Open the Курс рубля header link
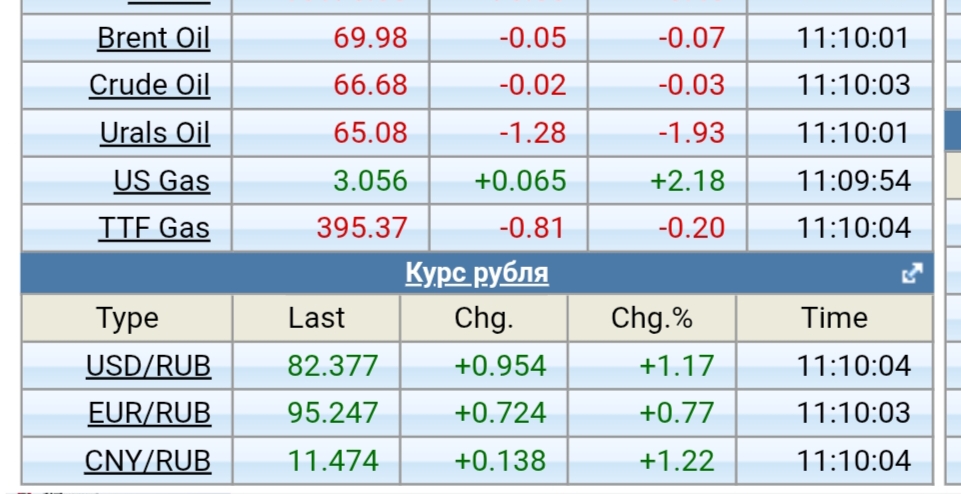The height and width of the screenshot is (494, 961). 477,273
